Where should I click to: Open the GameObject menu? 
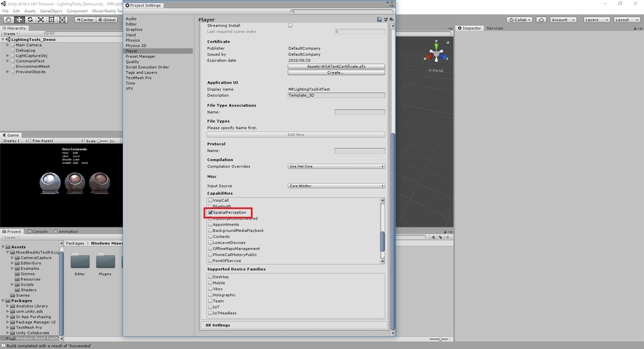pos(51,11)
